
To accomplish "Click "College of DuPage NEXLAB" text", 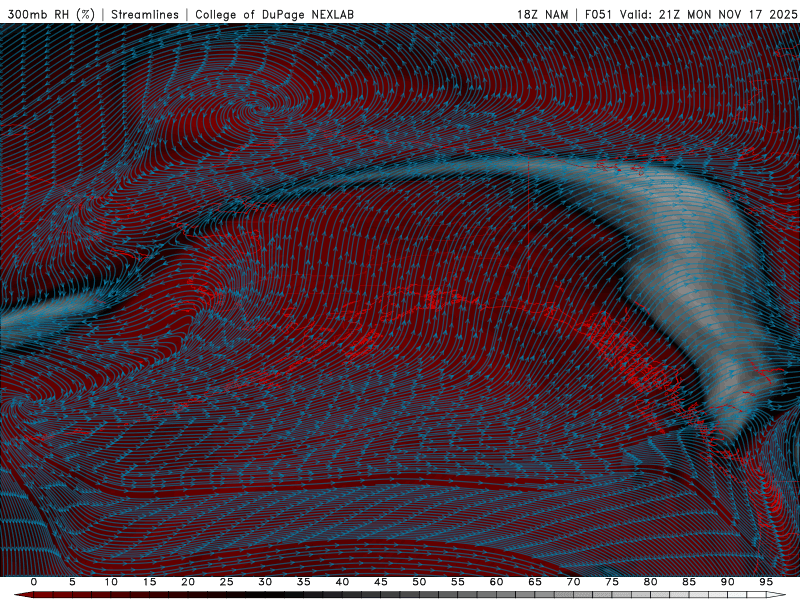I will point(274,14).
